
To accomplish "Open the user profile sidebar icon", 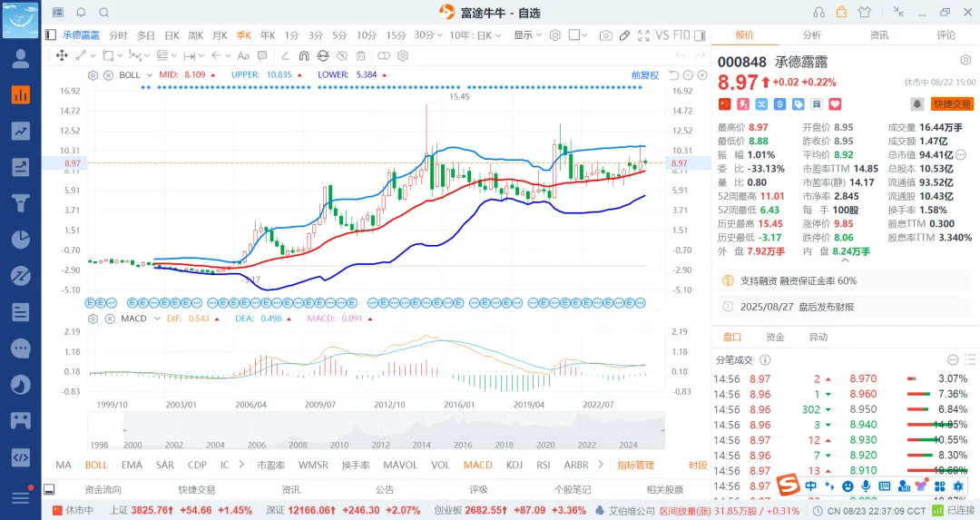I will 21,58.
